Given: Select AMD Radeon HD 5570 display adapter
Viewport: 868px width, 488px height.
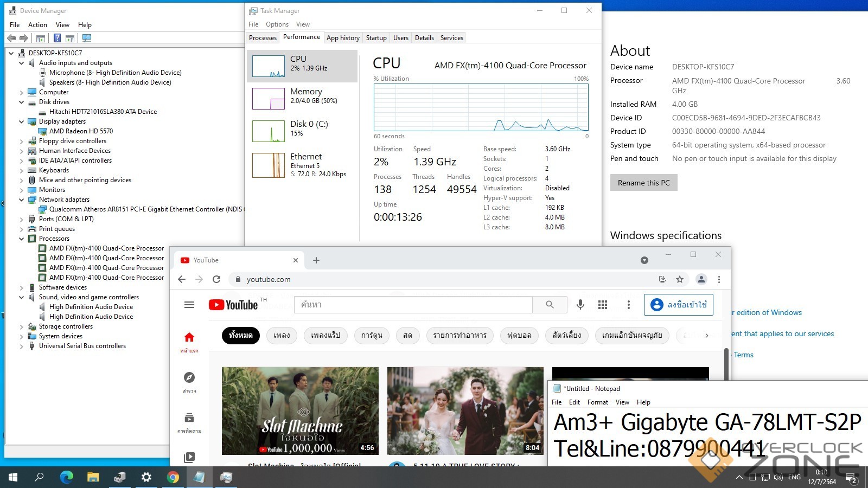Looking at the screenshot, I should coord(81,131).
